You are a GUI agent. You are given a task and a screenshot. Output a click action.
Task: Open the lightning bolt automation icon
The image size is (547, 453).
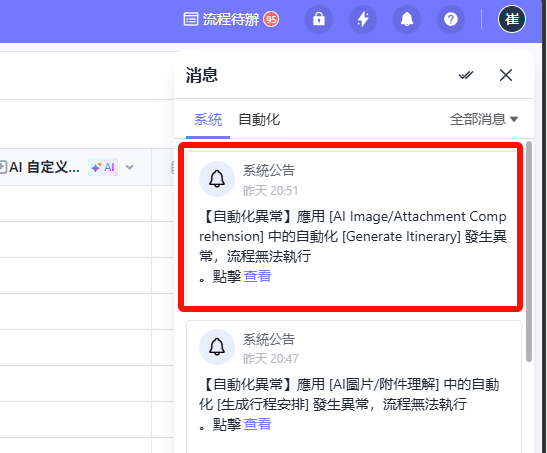363,19
